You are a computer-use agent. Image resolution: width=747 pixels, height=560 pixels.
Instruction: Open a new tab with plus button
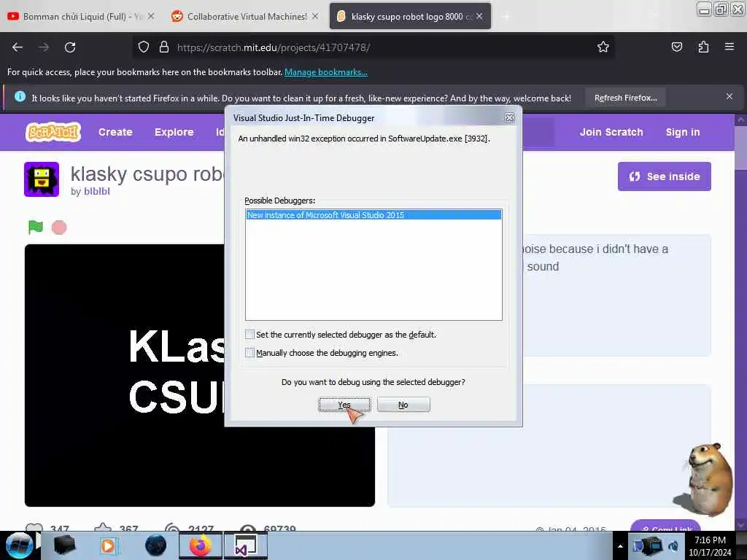pyautogui.click(x=506, y=17)
